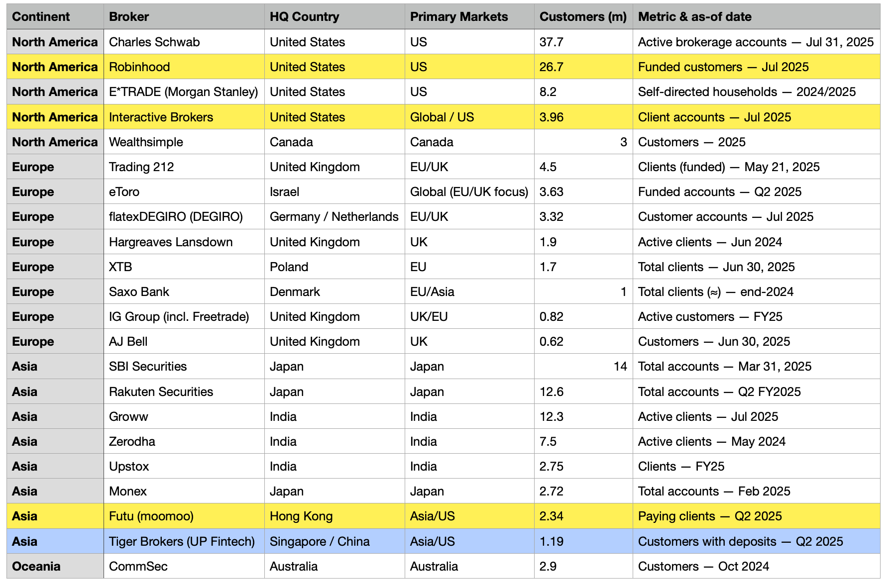The image size is (894, 588).
Task: Select the flatexDEGIRO (DEGIRO) cell
Action: coord(184,216)
